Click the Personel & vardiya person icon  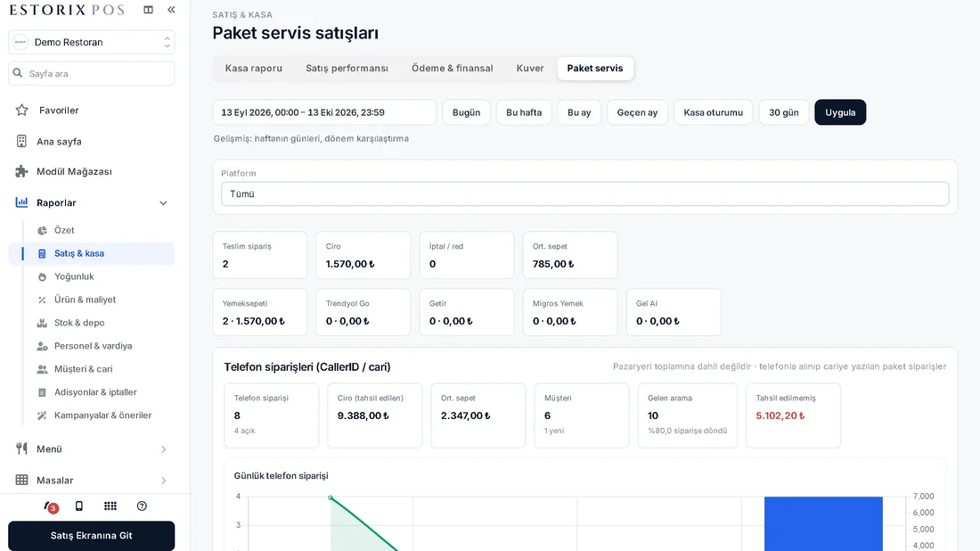pos(42,346)
